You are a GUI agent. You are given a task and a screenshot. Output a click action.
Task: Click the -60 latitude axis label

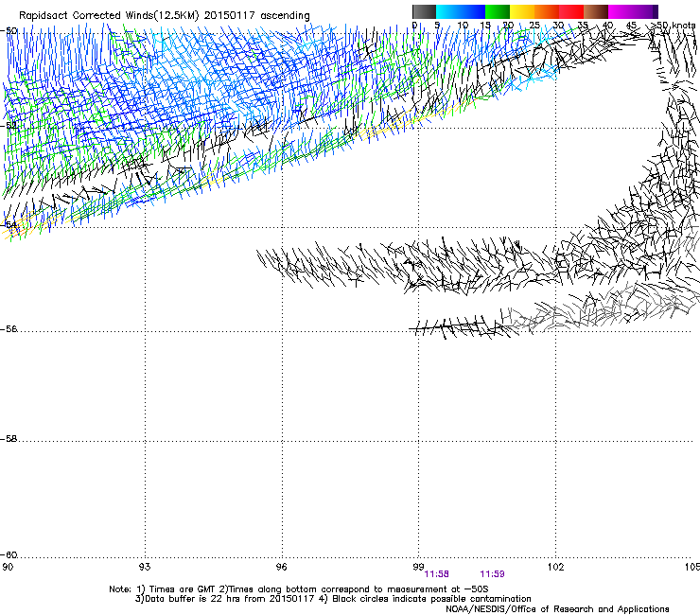click(9, 555)
